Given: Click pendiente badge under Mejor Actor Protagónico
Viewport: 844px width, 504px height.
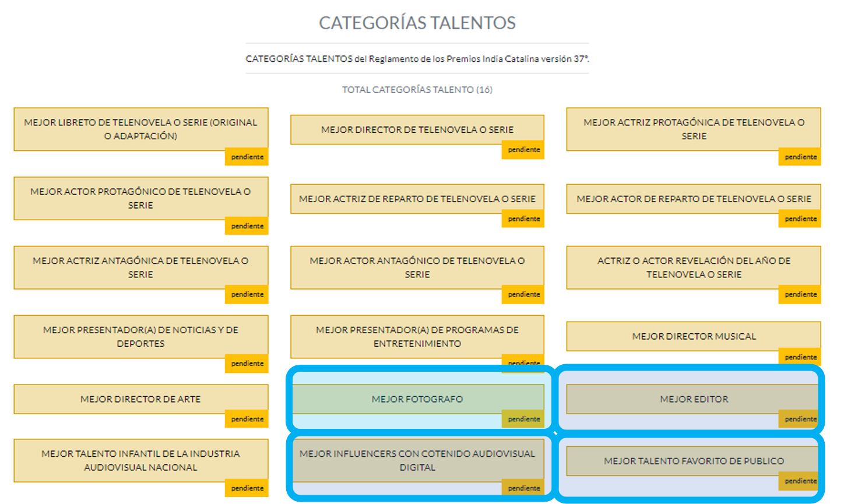Looking at the screenshot, I should tap(247, 226).
